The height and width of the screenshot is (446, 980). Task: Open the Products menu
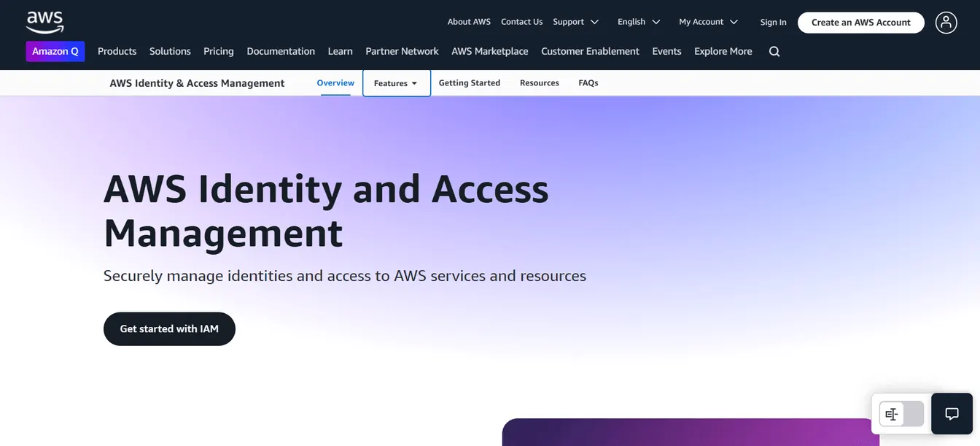pyautogui.click(x=117, y=51)
